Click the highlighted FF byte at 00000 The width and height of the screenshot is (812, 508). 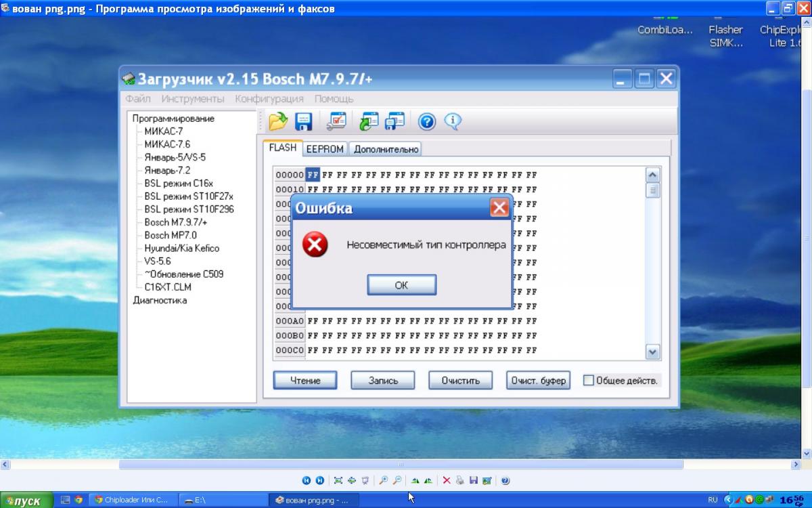click(x=313, y=174)
